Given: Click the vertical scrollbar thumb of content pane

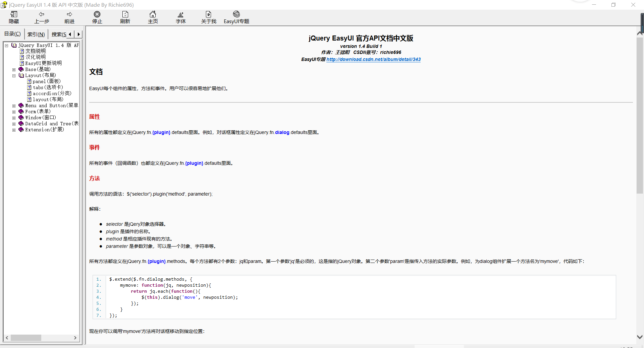Looking at the screenshot, I should click(x=640, y=115).
